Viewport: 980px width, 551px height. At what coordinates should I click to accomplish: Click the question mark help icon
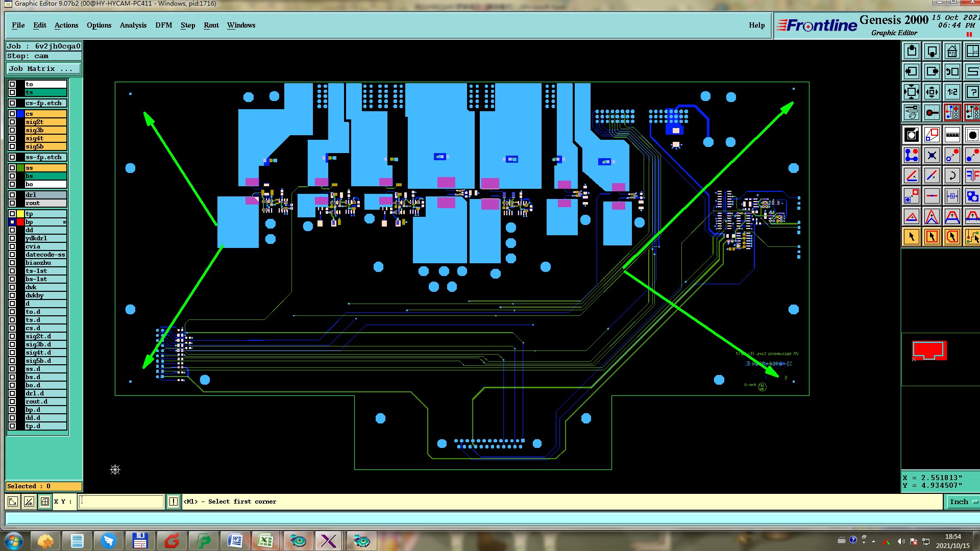pos(972,92)
